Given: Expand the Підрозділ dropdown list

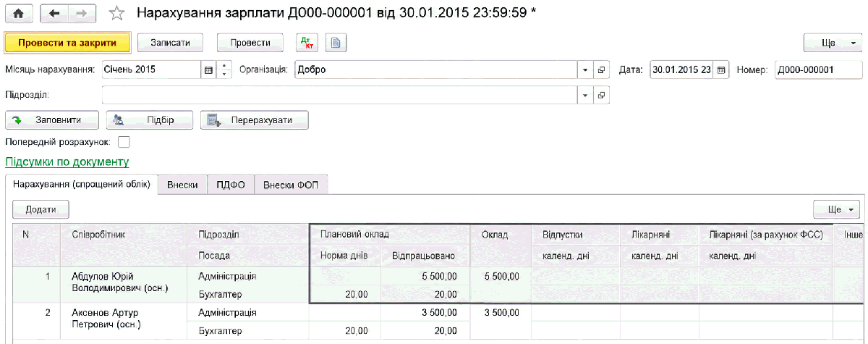Looking at the screenshot, I should coord(585,95).
